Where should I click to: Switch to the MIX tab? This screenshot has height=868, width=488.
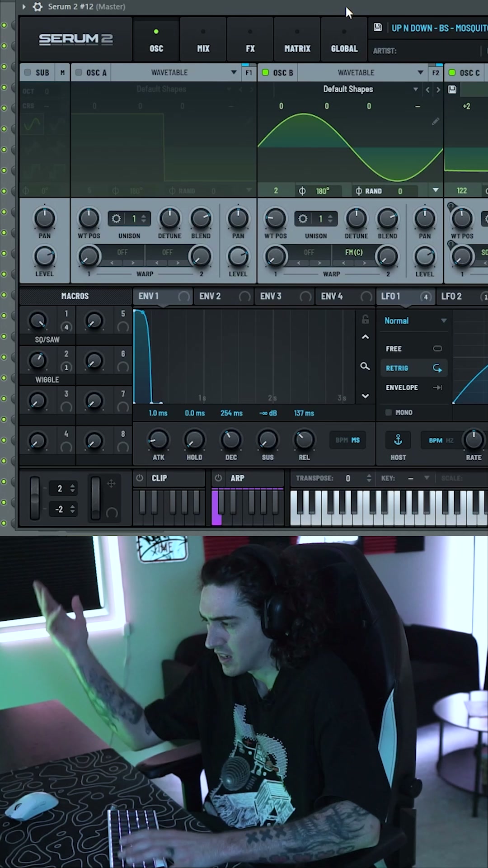(203, 40)
